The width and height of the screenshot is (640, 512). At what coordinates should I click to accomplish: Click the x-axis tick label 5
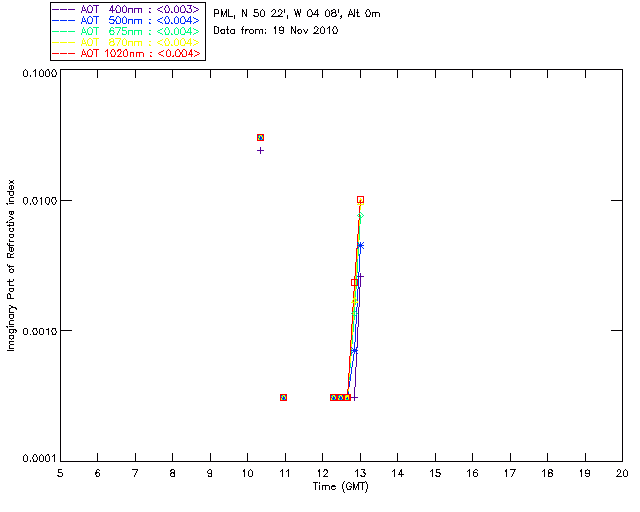click(60, 473)
